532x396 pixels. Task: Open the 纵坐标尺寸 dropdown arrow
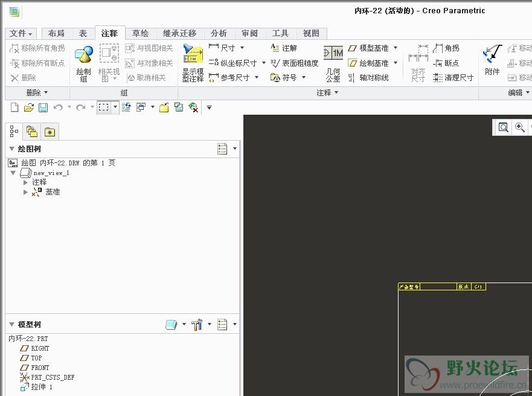pos(264,63)
